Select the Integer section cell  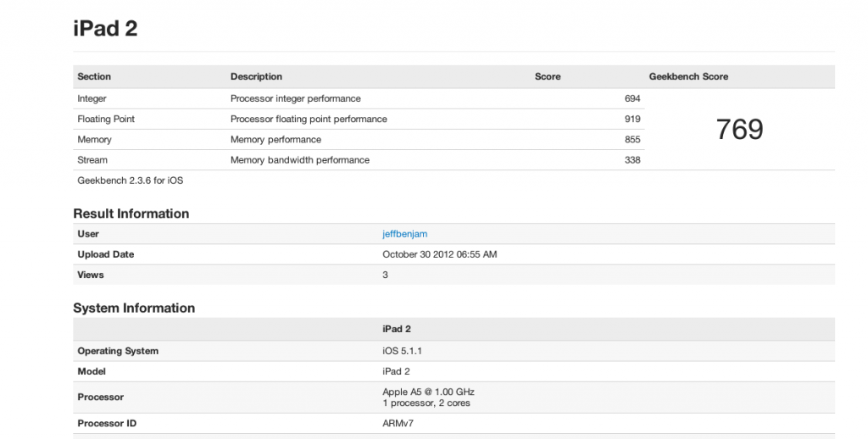[92, 98]
